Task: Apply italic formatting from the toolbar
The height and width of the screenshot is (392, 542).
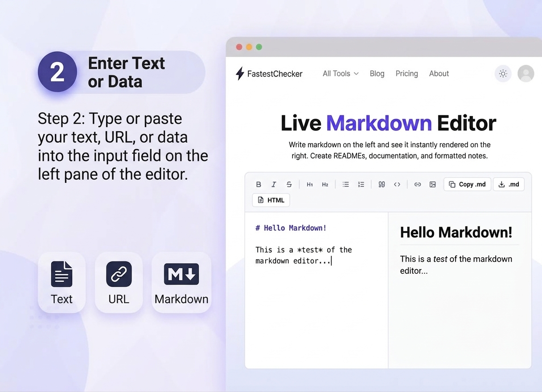Action: [274, 184]
